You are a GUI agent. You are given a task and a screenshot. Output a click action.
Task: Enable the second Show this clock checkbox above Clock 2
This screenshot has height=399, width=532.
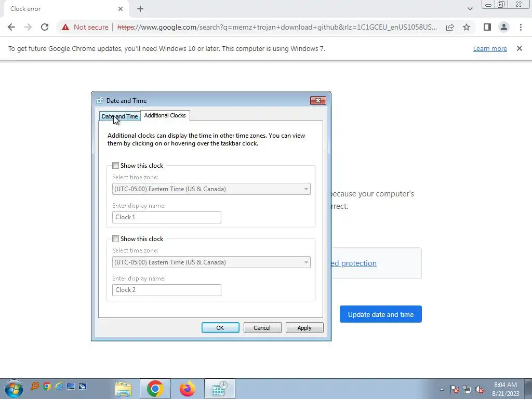click(x=115, y=239)
